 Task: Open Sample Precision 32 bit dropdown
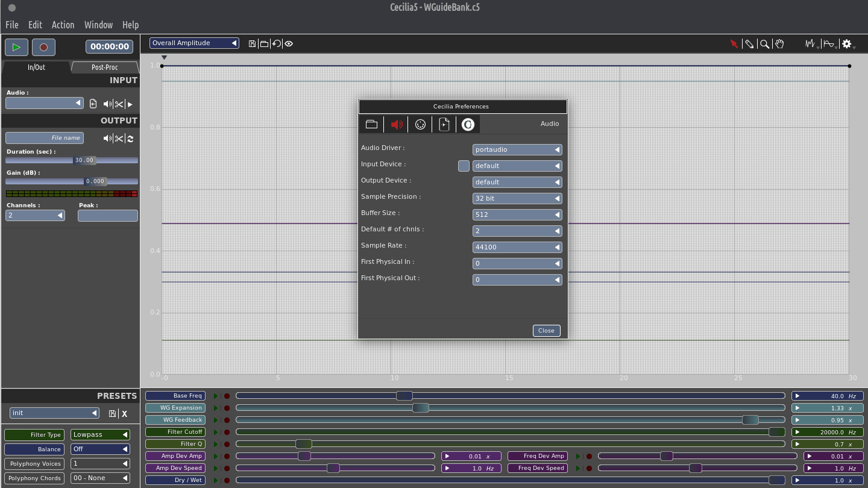(x=517, y=198)
